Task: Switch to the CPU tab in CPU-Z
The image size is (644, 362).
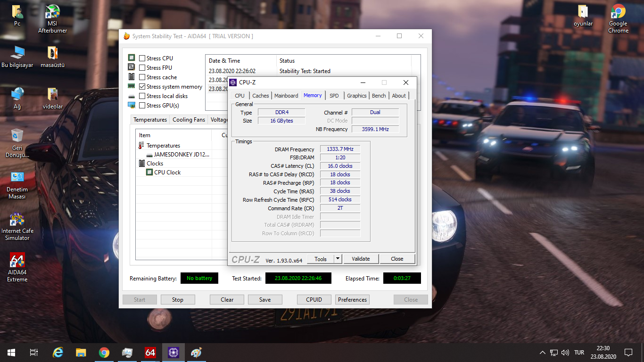Action: pyautogui.click(x=239, y=96)
